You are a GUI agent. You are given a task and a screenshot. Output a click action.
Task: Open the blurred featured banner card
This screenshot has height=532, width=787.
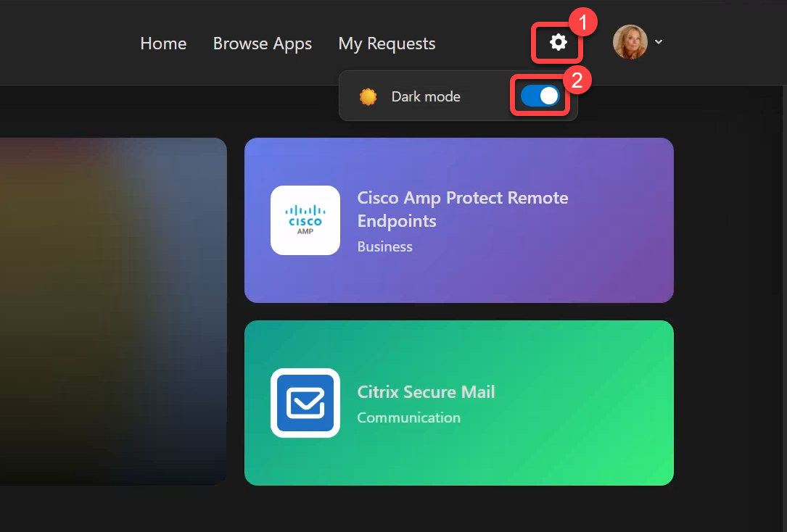tap(113, 312)
